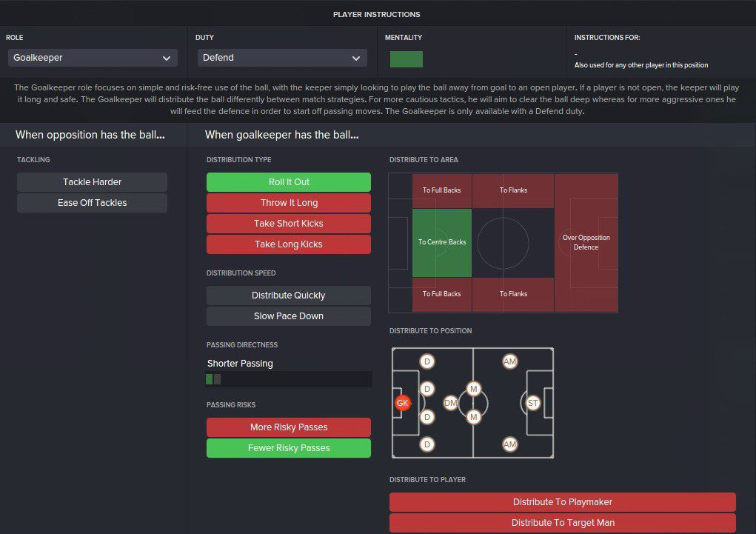756x534 pixels.
Task: Click Distribute To Target Man button
Action: coord(563,523)
